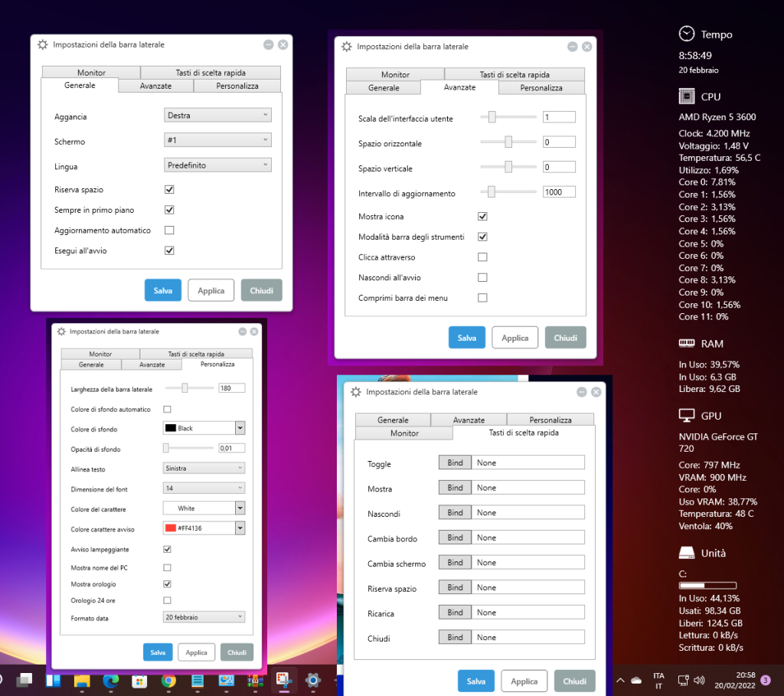
Task: Enable the Orologio 24 ore checkbox
Action: [x=168, y=600]
